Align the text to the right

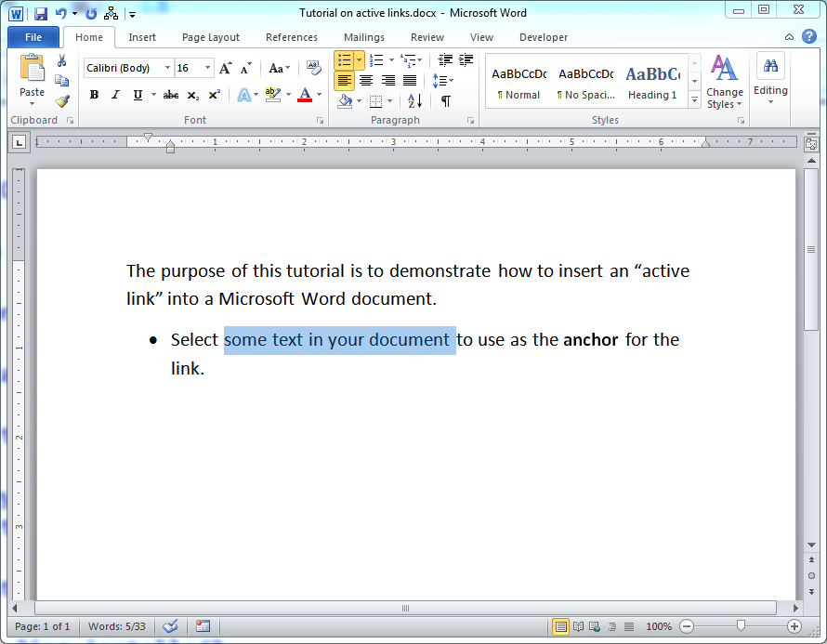[387, 81]
